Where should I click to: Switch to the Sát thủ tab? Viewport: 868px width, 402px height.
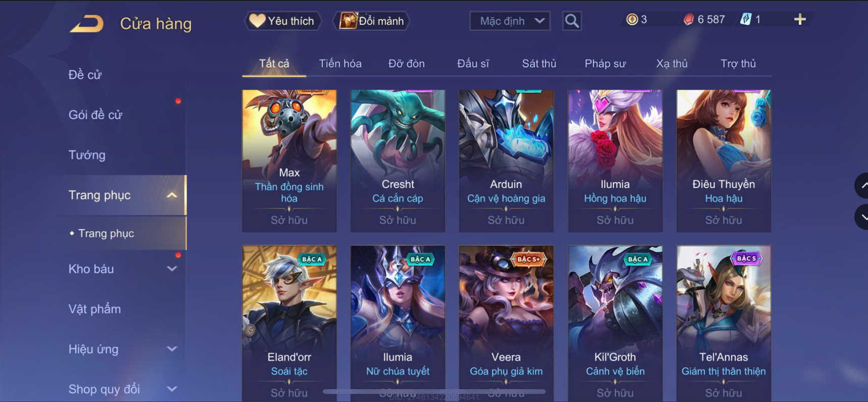539,64
